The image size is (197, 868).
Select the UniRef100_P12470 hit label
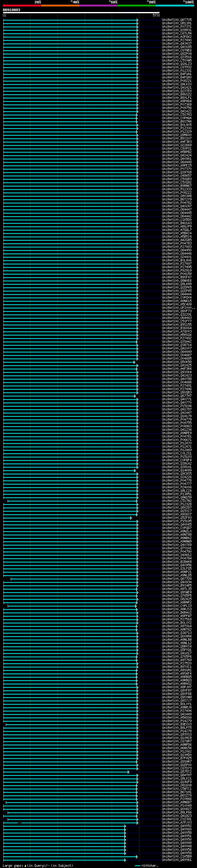click(177, 443)
